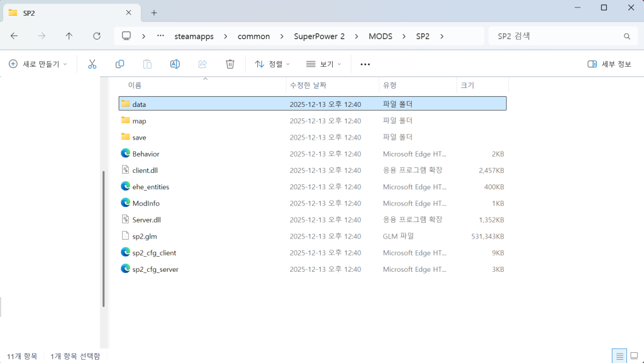Click the MODS breadcrumb in address bar
This screenshot has height=363, width=644.
tap(380, 36)
